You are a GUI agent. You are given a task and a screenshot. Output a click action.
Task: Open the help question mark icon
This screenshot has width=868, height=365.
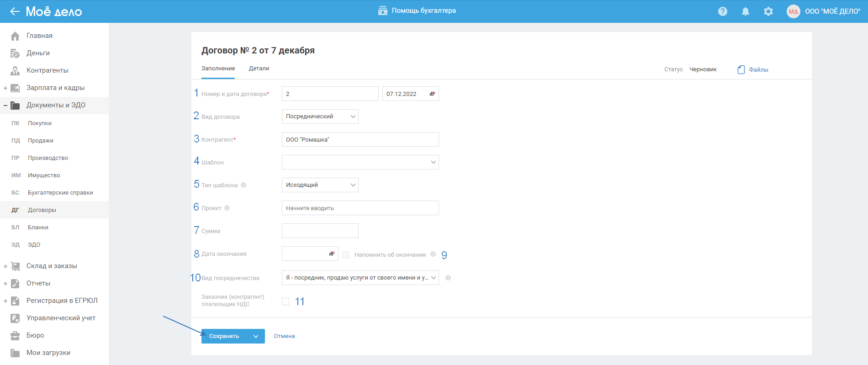pyautogui.click(x=722, y=11)
